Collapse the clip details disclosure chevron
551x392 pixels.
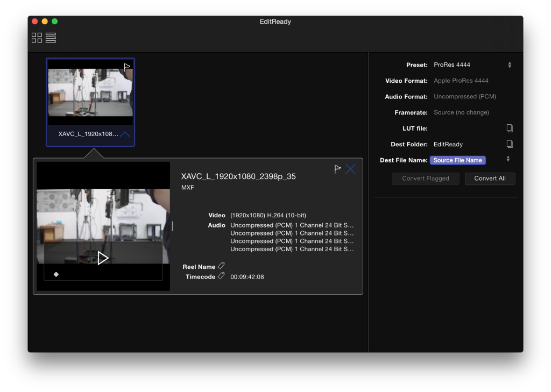pyautogui.click(x=124, y=135)
